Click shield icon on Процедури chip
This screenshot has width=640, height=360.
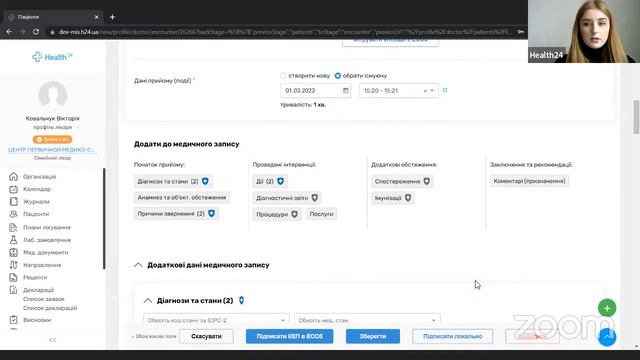[x=294, y=214]
